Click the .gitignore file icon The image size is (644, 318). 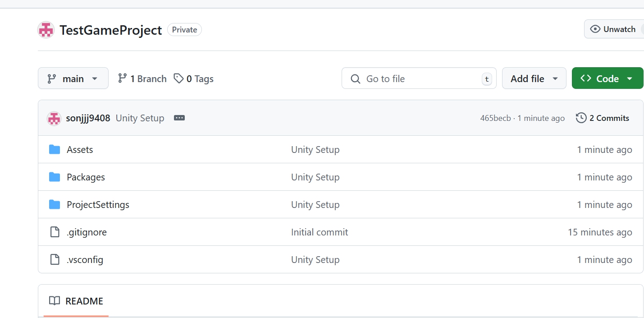(55, 232)
